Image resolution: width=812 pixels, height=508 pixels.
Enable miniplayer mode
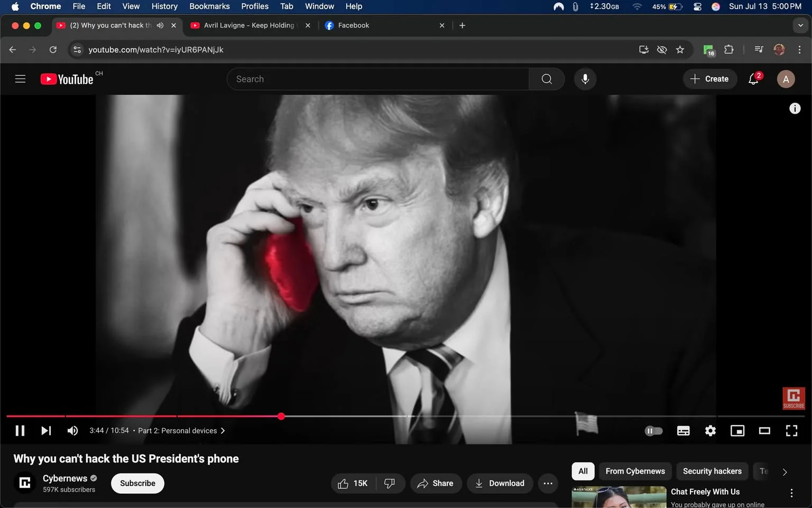click(x=737, y=431)
